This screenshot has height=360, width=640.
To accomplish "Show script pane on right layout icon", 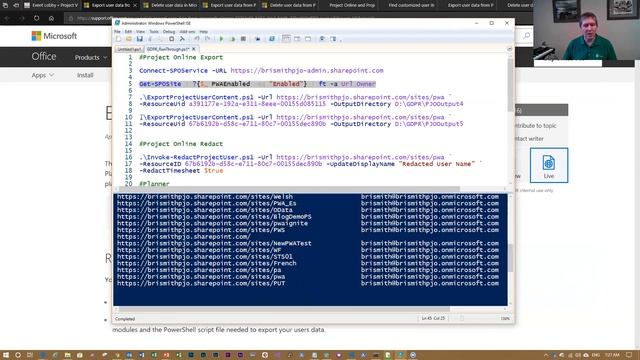I will pos(297,39).
